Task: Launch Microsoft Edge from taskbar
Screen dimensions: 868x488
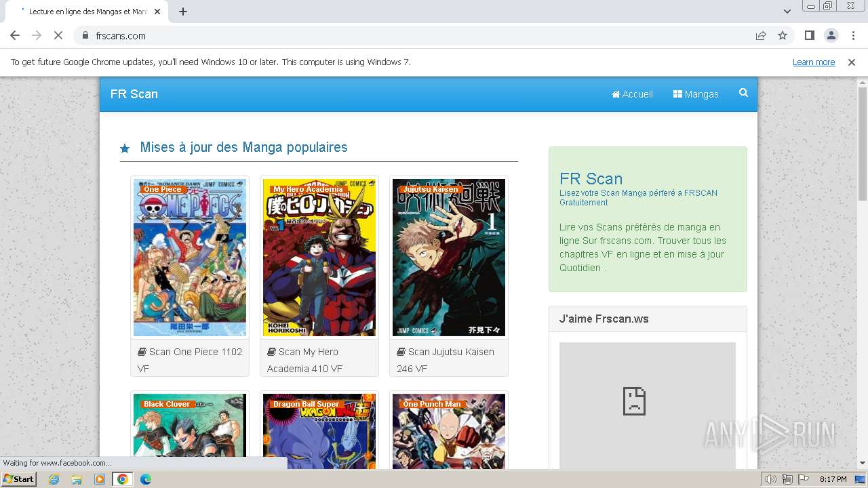Action: click(146, 479)
